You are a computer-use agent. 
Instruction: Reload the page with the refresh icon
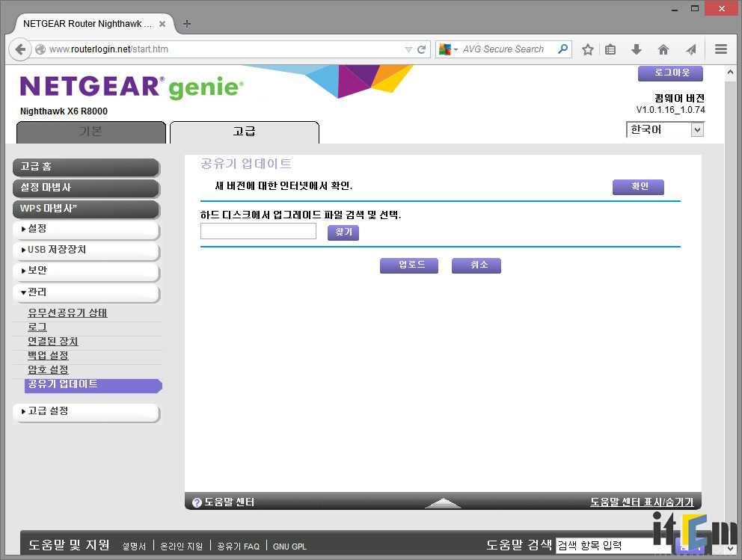421,49
